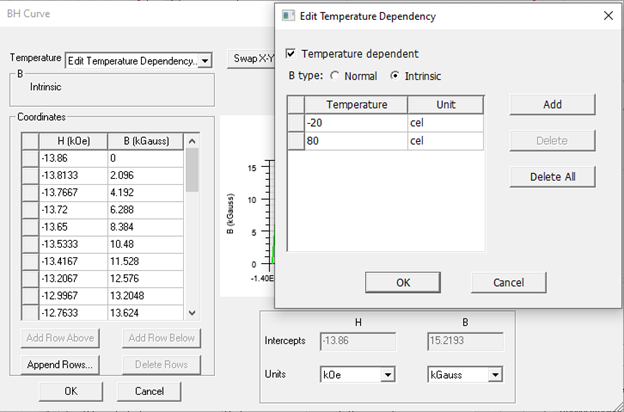The height and width of the screenshot is (412, 624).
Task: Click the B intercept field 15.2193
Action: pos(465,341)
